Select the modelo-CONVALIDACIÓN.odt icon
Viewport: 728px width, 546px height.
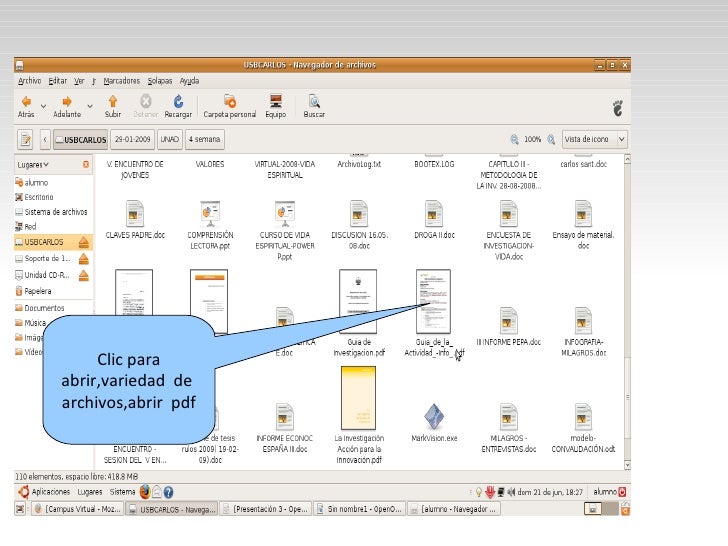(x=583, y=417)
